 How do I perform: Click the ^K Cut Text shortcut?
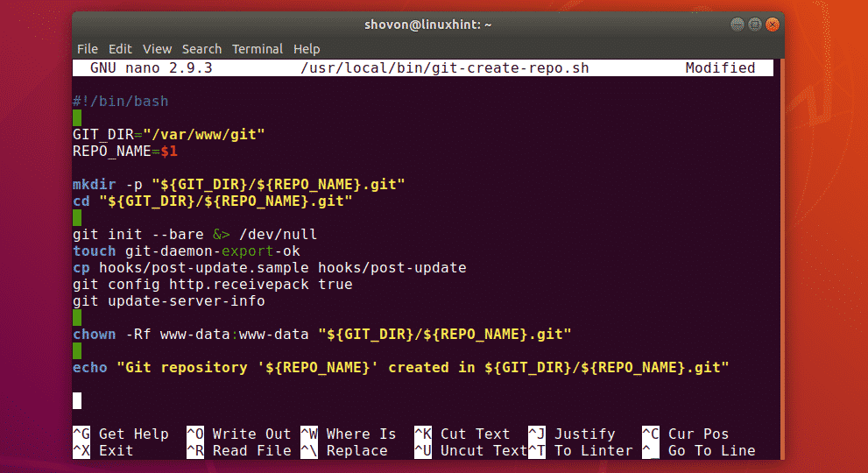pyautogui.click(x=462, y=434)
